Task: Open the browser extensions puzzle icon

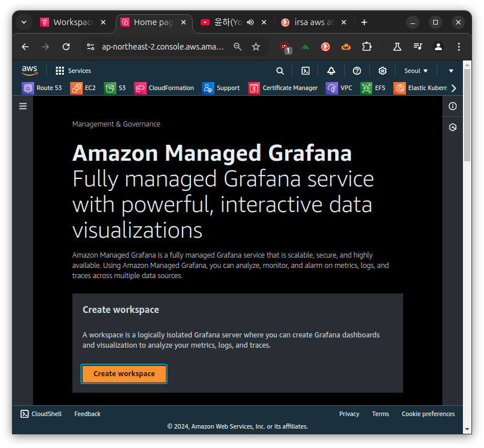Action: tap(367, 47)
